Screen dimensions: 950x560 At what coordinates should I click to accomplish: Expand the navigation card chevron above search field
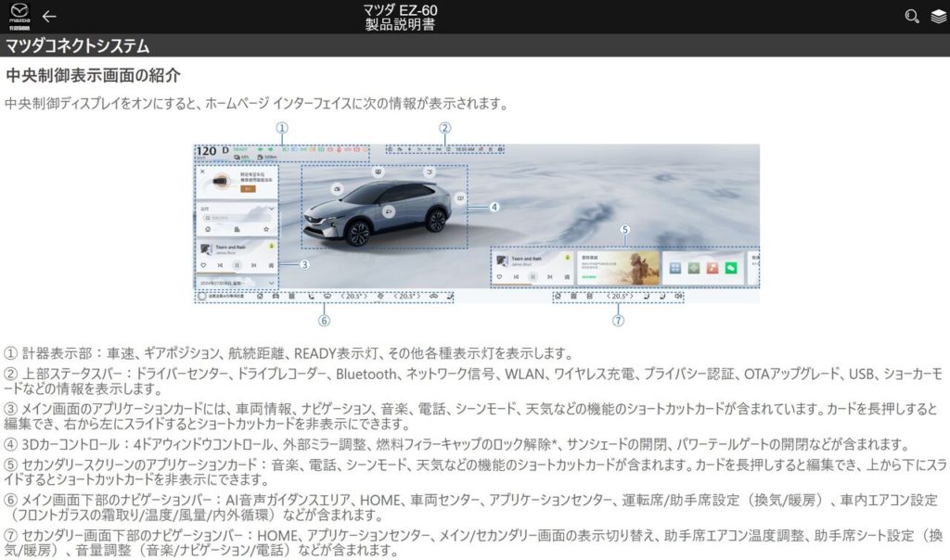271,210
